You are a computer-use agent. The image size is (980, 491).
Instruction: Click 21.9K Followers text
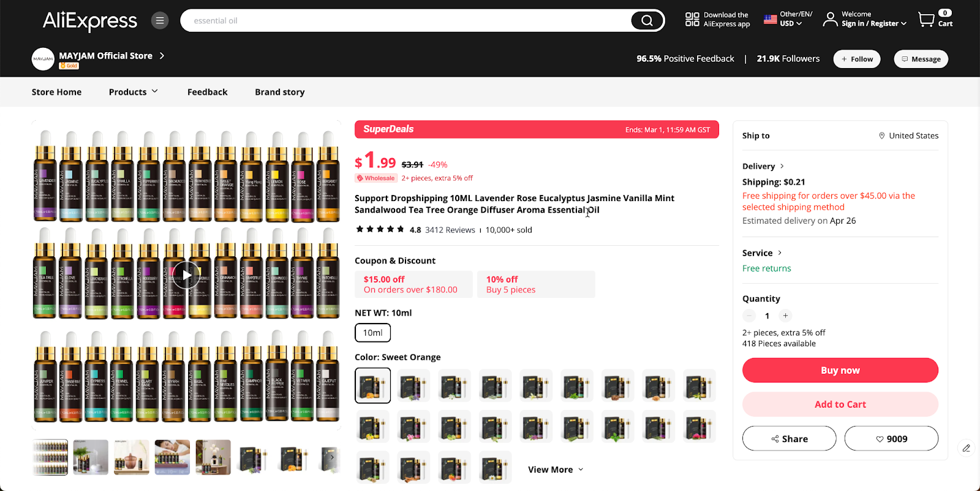[788, 59]
